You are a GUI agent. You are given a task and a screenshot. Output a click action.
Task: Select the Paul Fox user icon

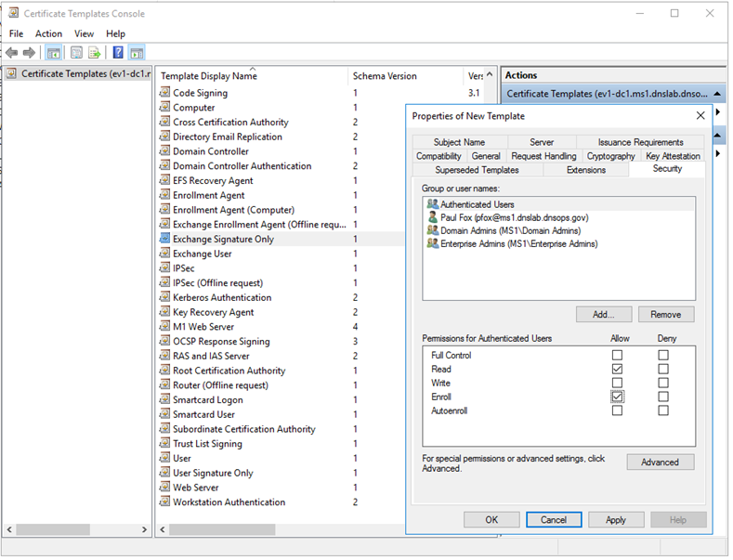tap(432, 217)
